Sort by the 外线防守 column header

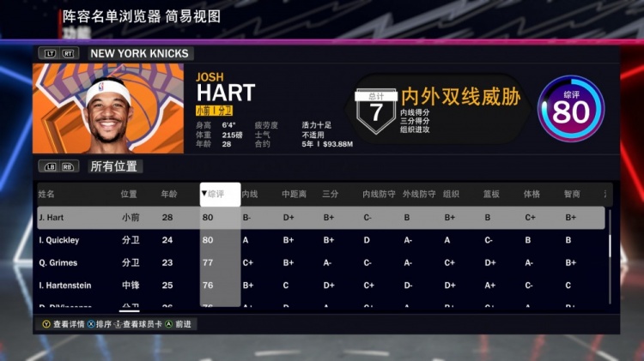(419, 194)
